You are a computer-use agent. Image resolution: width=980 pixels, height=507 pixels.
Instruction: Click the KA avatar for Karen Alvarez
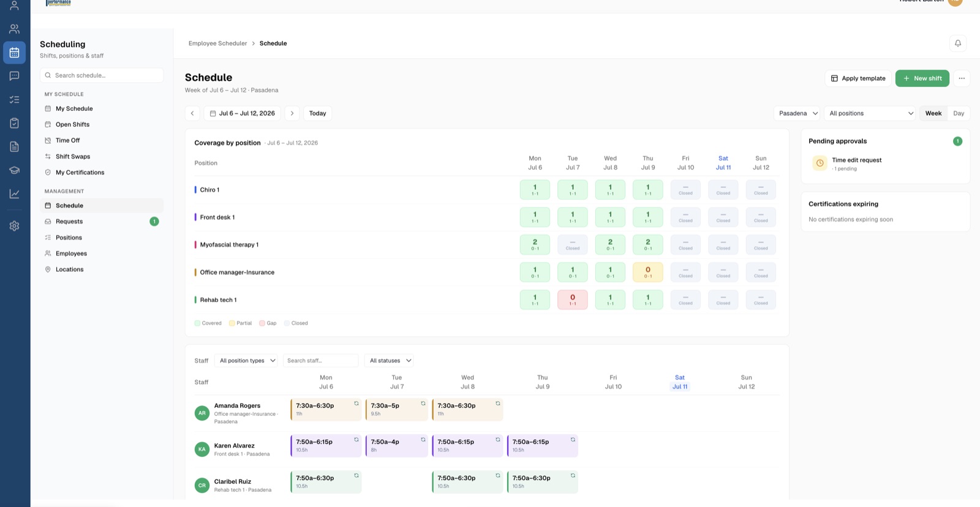(x=202, y=449)
